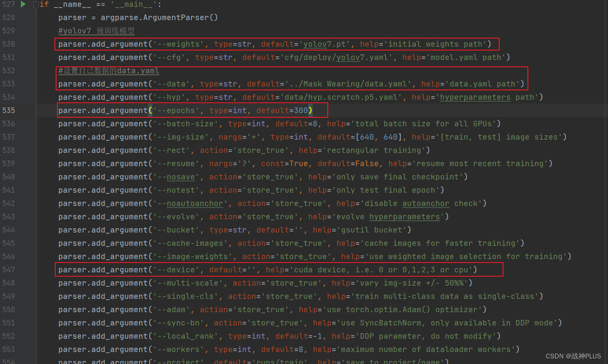The width and height of the screenshot is (608, 364).
Task: Click the '--evolve' argument string
Action: 176,217
